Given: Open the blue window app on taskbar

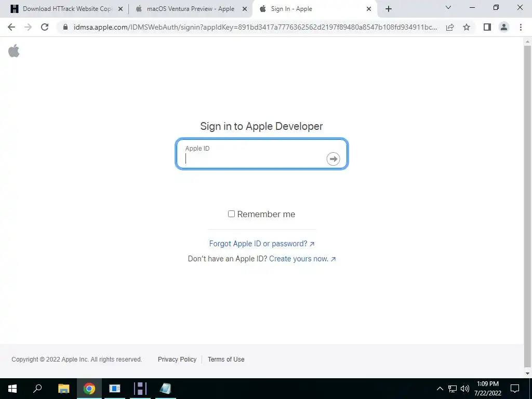Looking at the screenshot, I should coord(115,389).
